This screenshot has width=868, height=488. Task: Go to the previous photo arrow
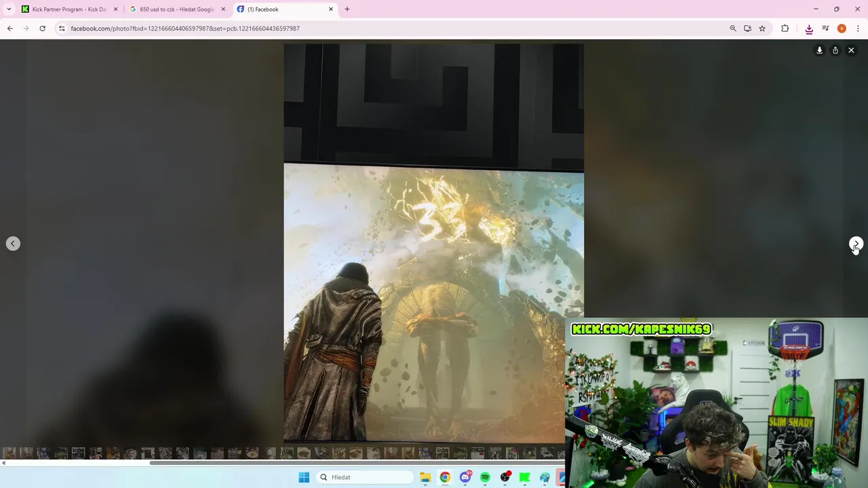(13, 243)
